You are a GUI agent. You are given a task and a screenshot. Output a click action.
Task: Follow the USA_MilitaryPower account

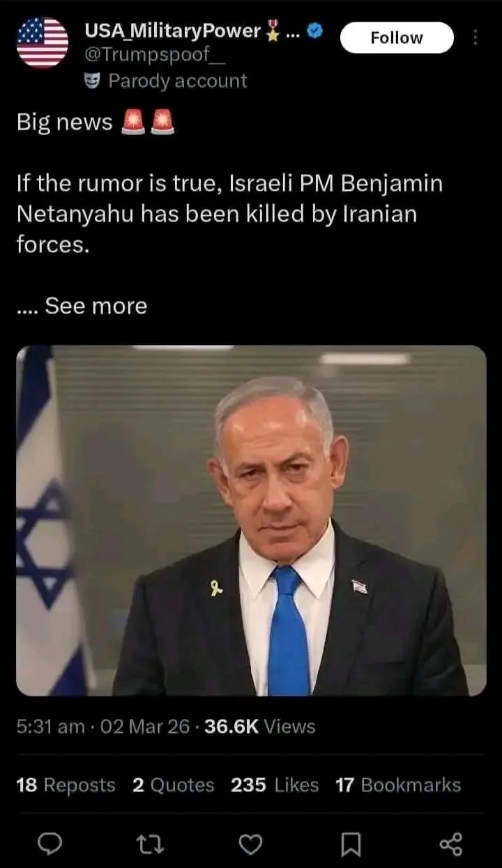tap(397, 38)
